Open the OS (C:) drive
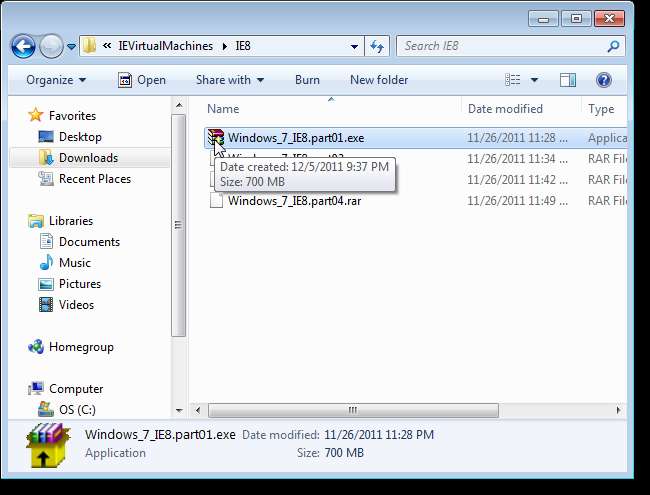Image resolution: width=650 pixels, height=495 pixels. tap(77, 410)
